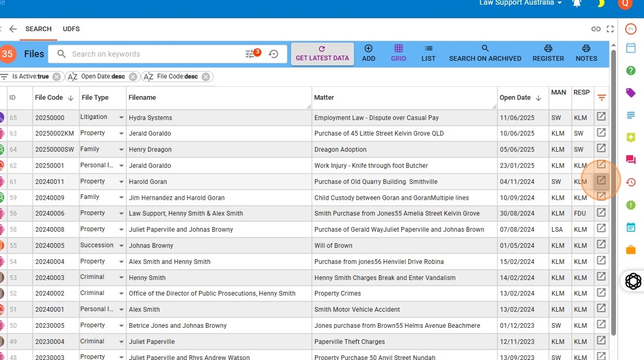Viewport: 644px width, 360px height.
Task: Click the notification bell icon
Action: tap(577, 3)
